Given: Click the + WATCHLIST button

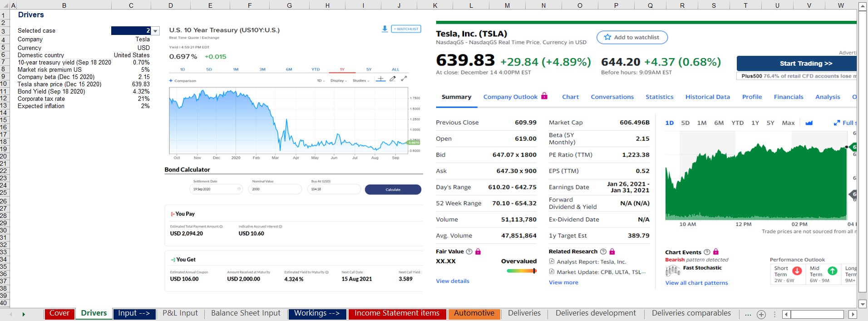Looking at the screenshot, I should point(406,29).
